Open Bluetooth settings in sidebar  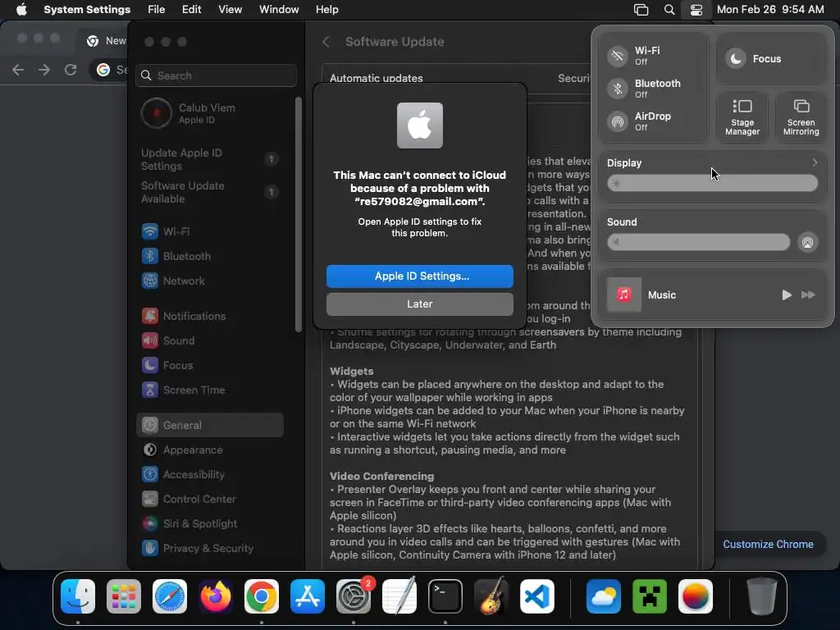tap(210, 256)
